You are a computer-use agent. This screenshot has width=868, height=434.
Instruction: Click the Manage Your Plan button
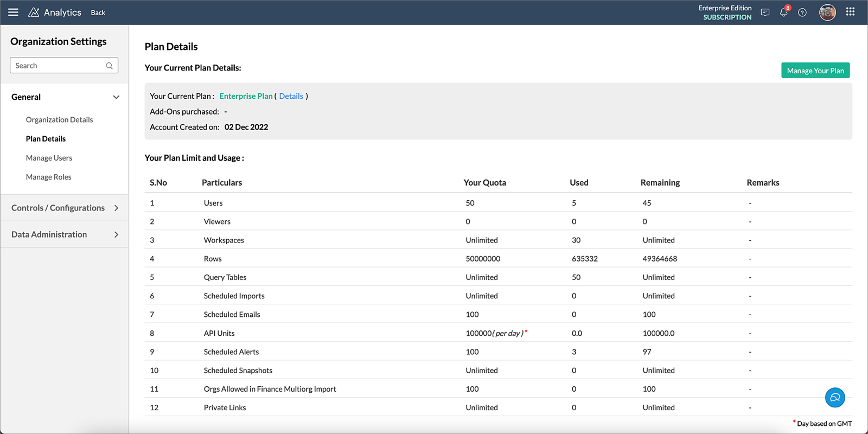(815, 71)
